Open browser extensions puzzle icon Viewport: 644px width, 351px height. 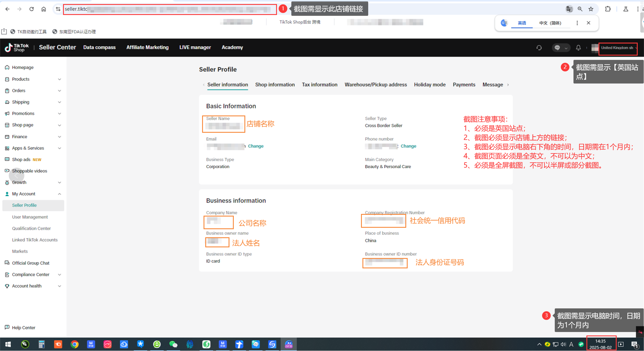[x=608, y=9]
